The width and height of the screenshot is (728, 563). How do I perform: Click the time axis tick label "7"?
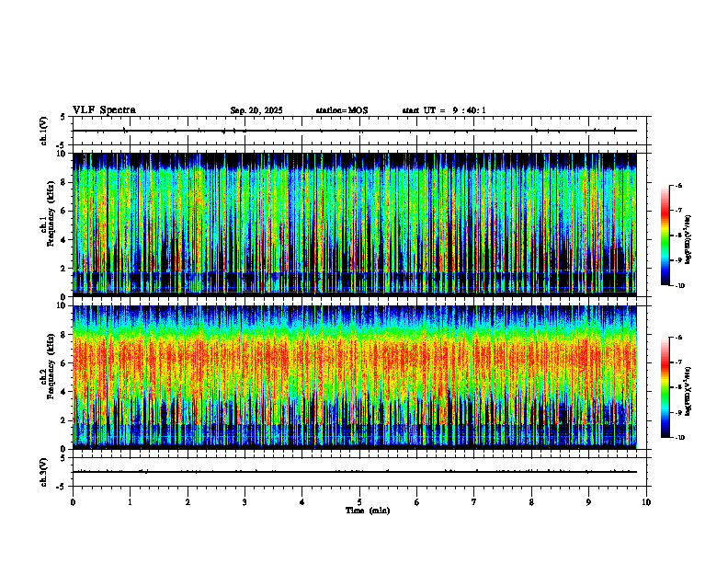coord(474,502)
